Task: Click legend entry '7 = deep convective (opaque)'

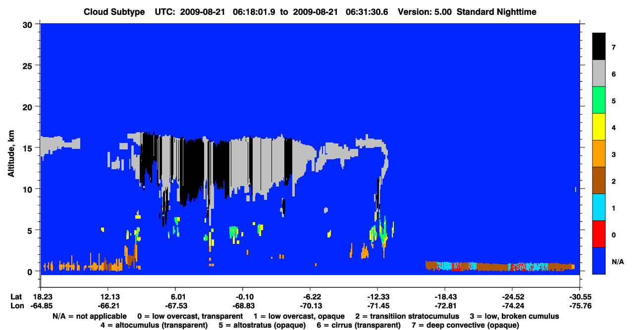Action: [x=465, y=325]
